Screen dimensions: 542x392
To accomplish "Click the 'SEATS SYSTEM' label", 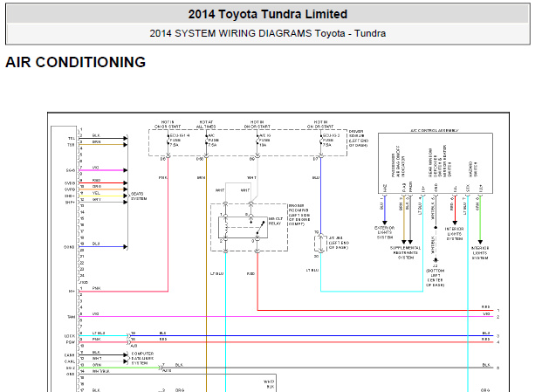I will (x=139, y=196).
